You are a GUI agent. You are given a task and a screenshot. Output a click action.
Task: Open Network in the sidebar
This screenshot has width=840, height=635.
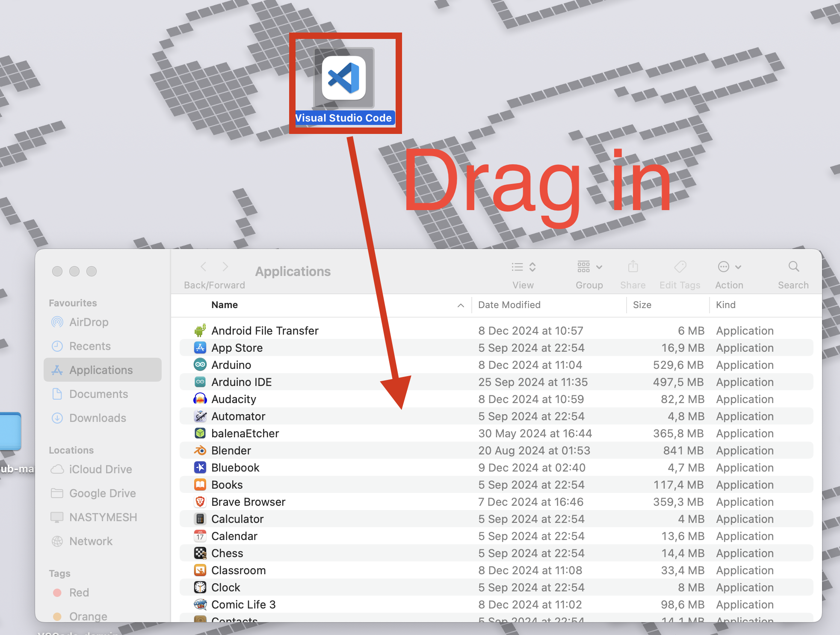tap(103, 541)
